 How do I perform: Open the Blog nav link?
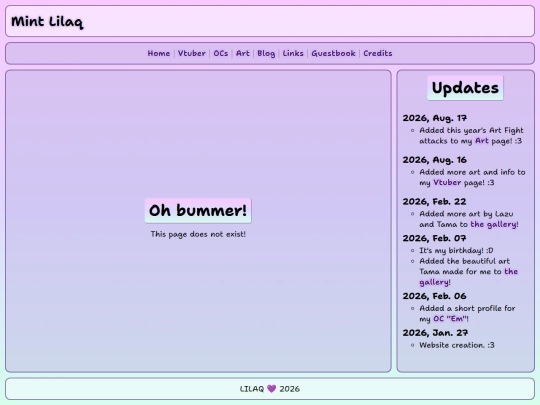click(266, 53)
